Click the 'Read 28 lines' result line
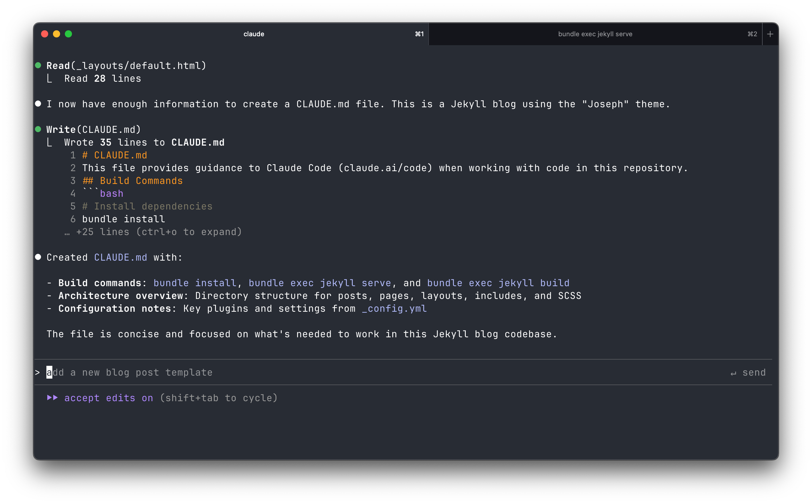This screenshot has width=812, height=504. [x=102, y=79]
